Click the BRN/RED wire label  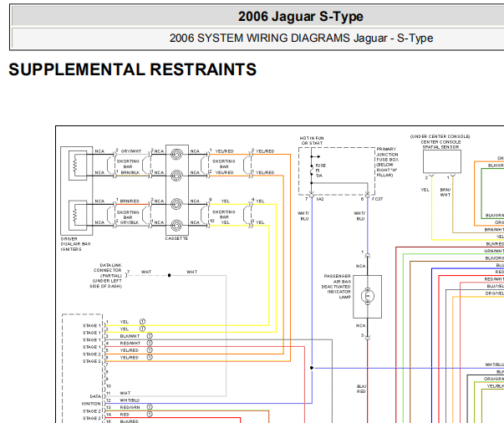click(x=130, y=201)
